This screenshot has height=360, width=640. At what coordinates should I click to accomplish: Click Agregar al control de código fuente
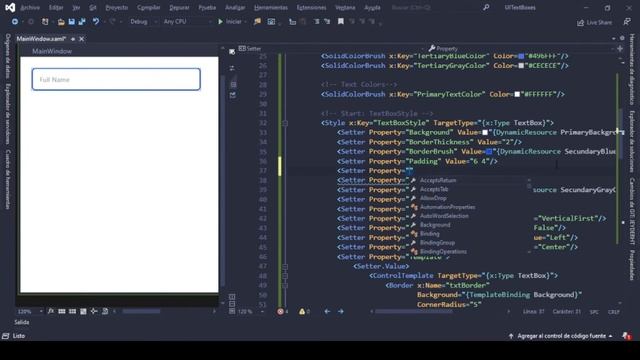click(561, 336)
